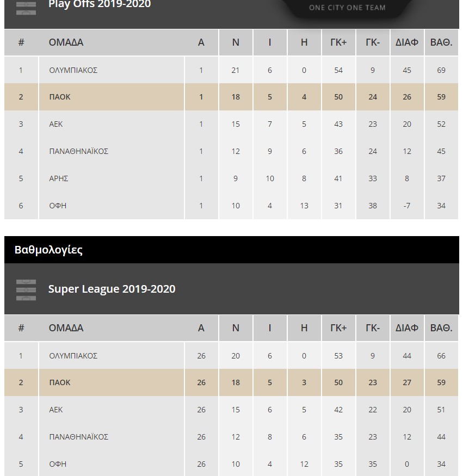Click the ONE CITY ONE TEAM badge
The height and width of the screenshot is (476, 469).
click(347, 8)
